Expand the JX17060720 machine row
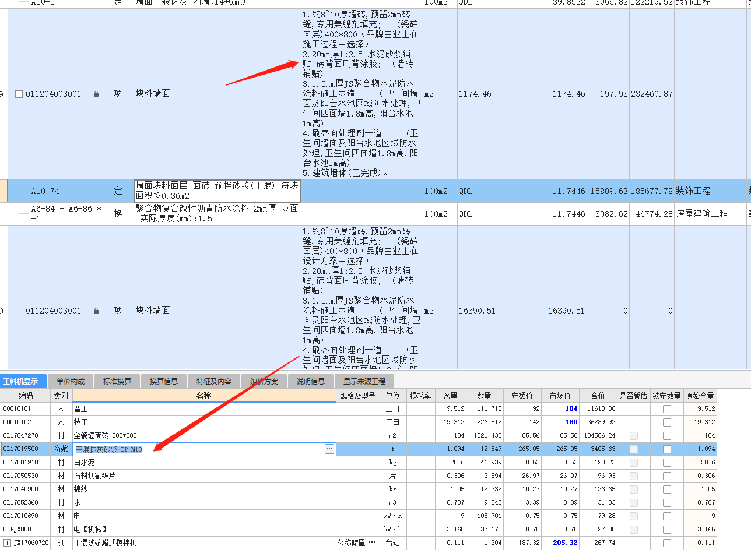Screen dimensions: 751x560 point(7,543)
